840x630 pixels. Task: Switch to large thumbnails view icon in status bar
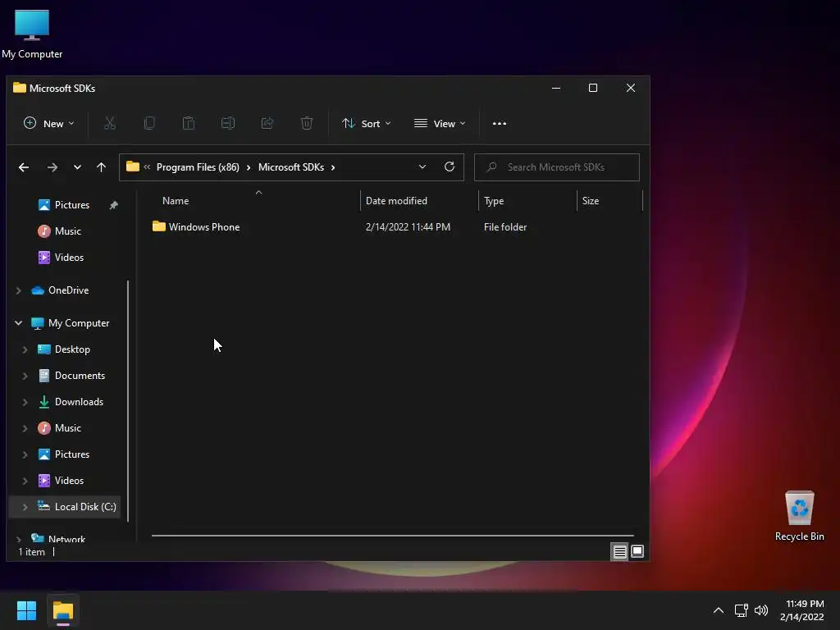(x=637, y=551)
